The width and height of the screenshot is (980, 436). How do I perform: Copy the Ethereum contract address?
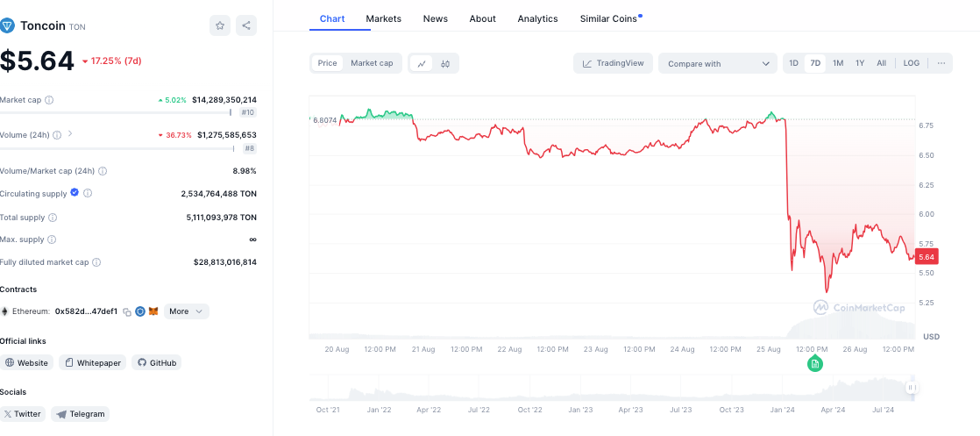point(127,311)
